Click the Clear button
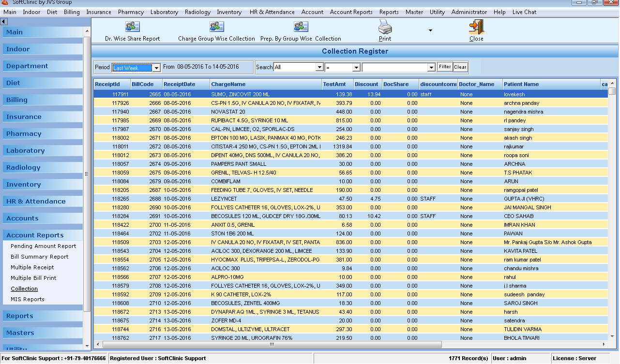This screenshot has height=364, width=620. [460, 67]
